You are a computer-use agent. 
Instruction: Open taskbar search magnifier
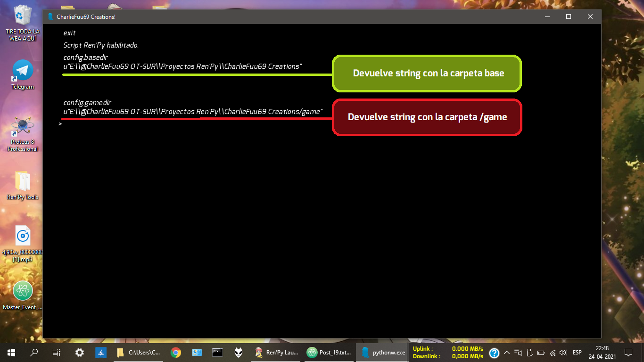point(34,352)
